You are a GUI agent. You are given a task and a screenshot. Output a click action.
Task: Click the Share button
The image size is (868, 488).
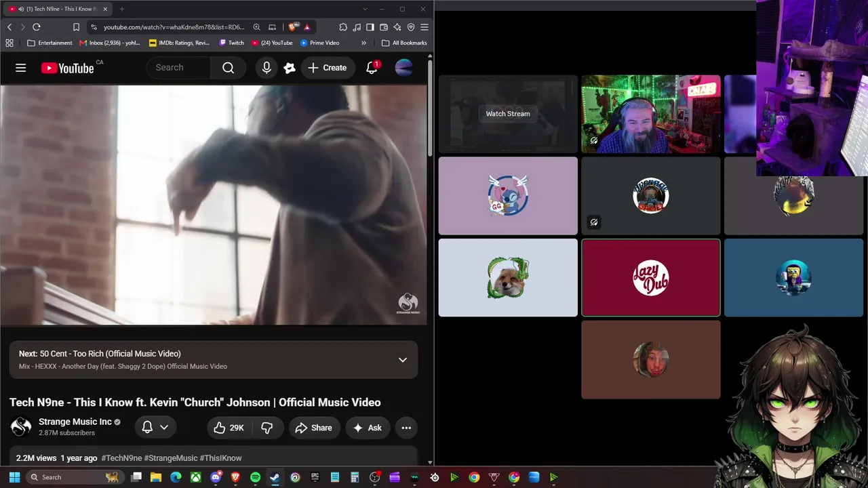pyautogui.click(x=314, y=428)
